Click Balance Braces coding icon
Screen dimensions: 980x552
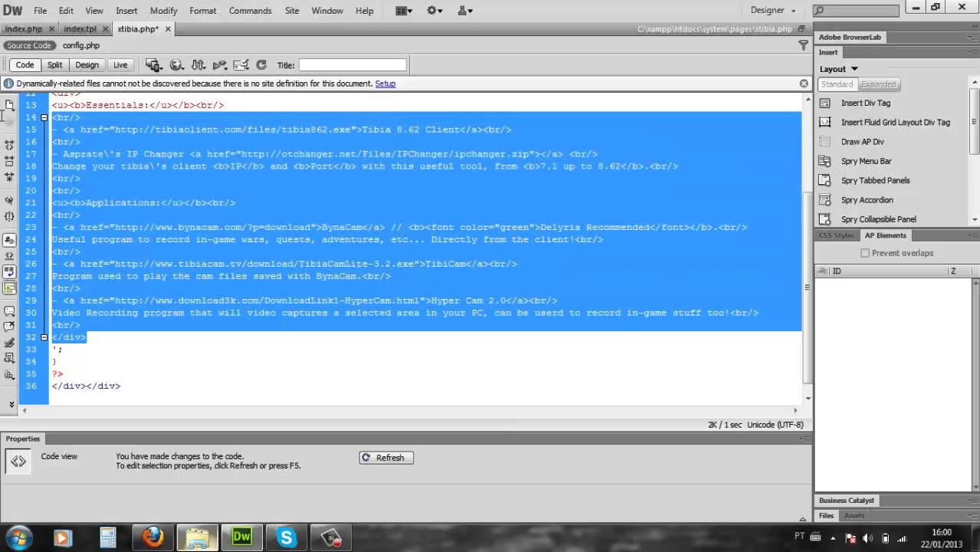click(9, 216)
